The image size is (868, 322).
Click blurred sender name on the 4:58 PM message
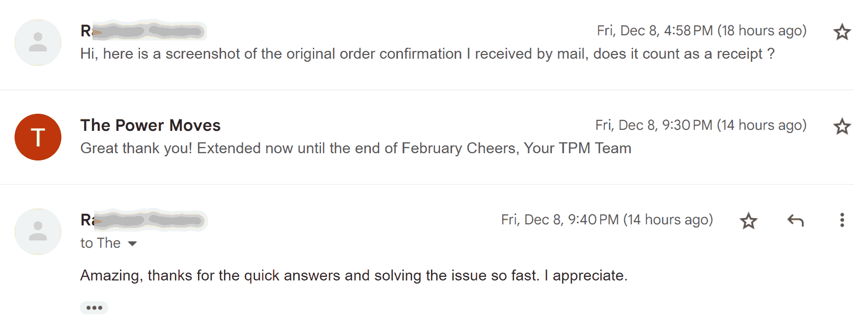(x=143, y=31)
